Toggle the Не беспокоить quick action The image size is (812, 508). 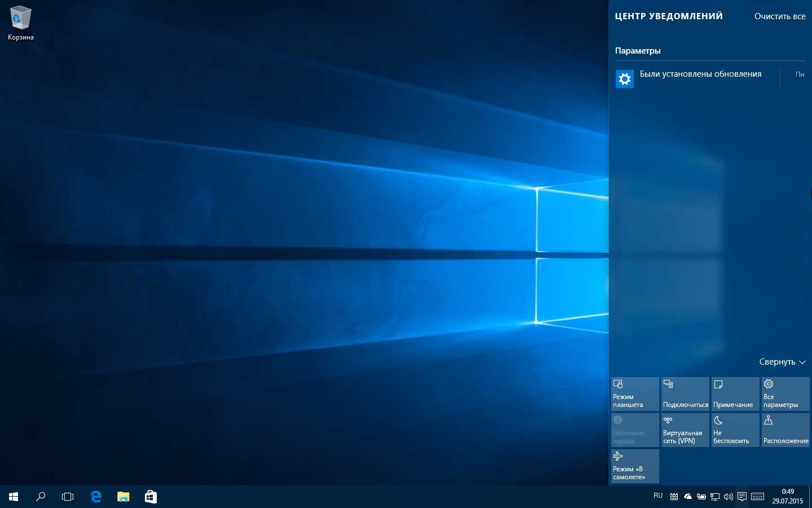[x=735, y=430]
